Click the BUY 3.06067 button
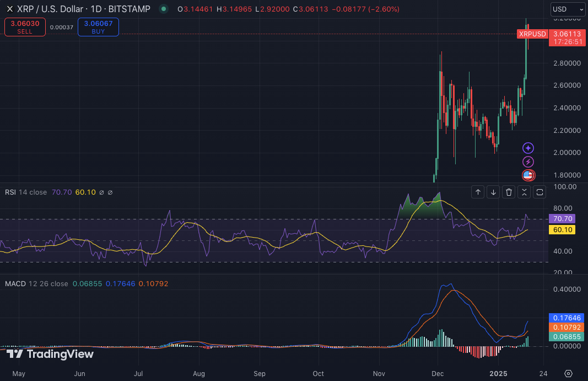The image size is (588, 381). (x=98, y=27)
